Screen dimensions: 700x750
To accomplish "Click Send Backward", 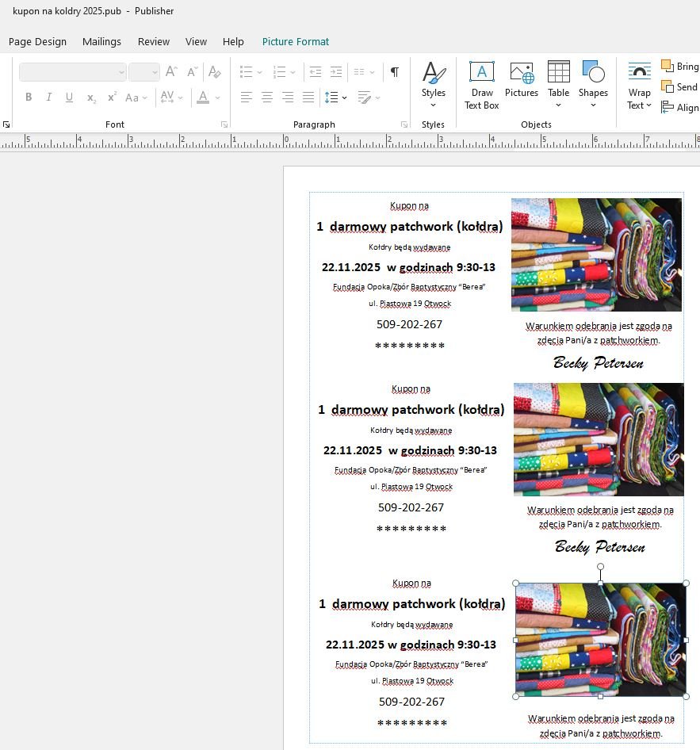I will [679, 86].
